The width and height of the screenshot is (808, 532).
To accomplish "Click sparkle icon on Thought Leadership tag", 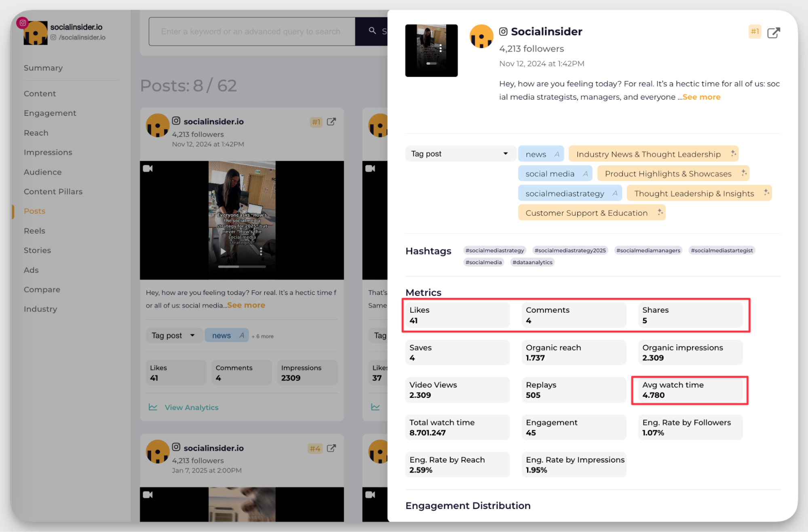I will 766,193.
